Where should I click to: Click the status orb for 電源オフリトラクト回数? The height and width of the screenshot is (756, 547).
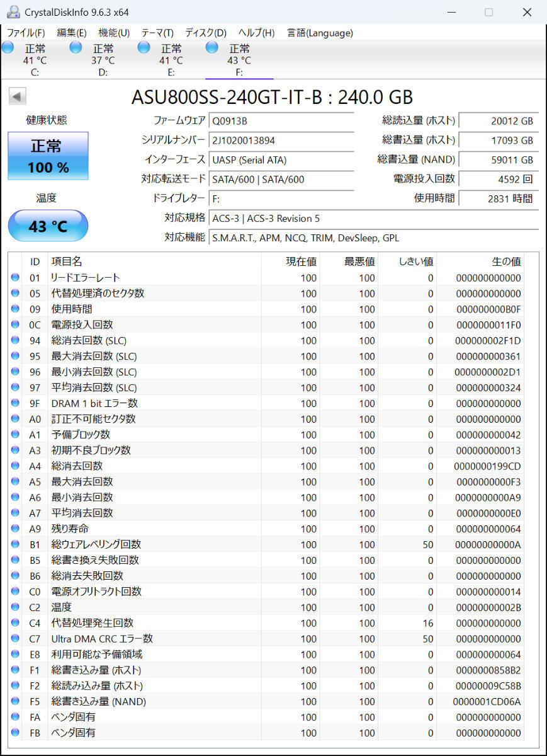[15, 591]
